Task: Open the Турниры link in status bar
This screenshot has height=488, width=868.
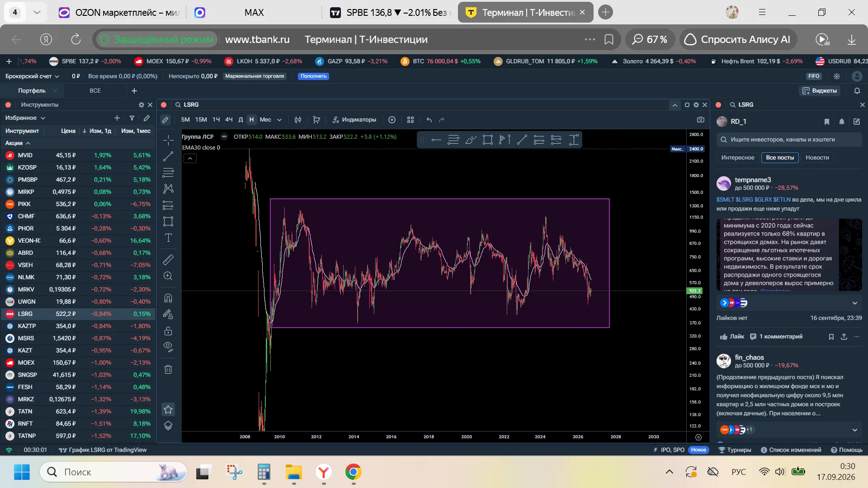Action: pyautogui.click(x=735, y=450)
